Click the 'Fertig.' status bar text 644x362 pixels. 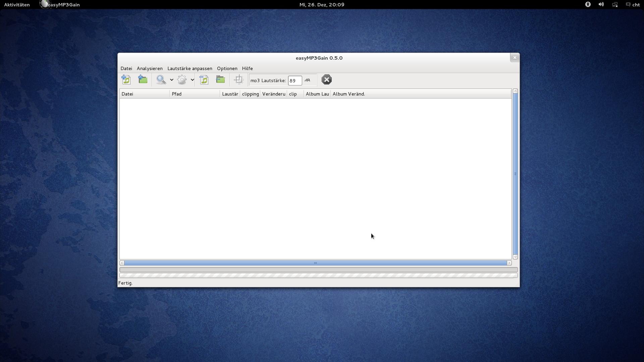pos(125,283)
